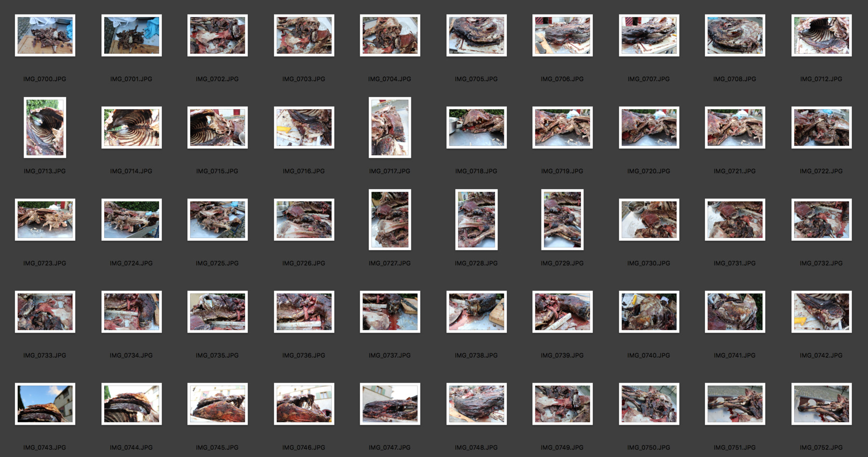The height and width of the screenshot is (457, 868).
Task: Click the IMG_0752.JPG file name
Action: point(821,447)
